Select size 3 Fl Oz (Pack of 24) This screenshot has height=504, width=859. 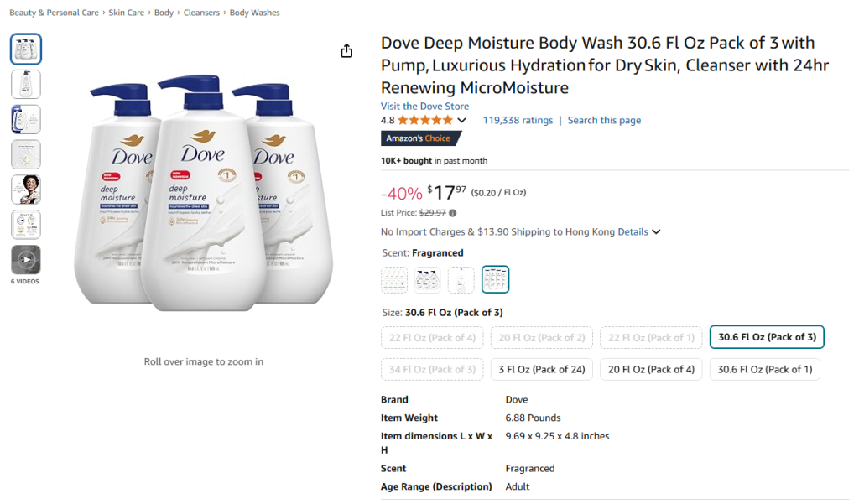[542, 369]
